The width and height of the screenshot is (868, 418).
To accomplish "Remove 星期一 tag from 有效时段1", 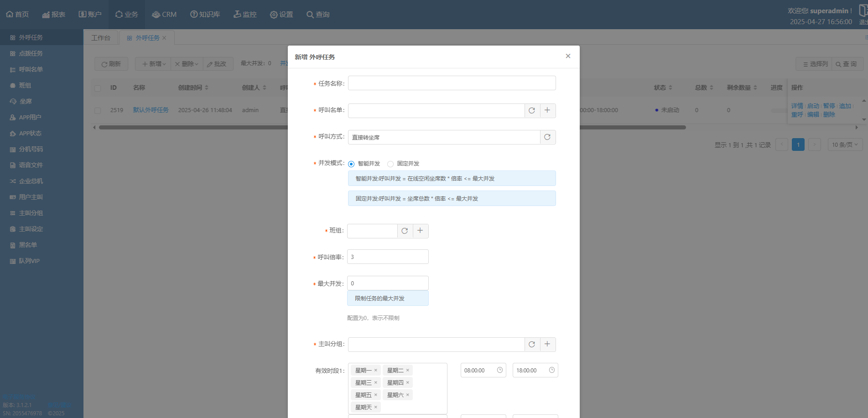I will 376,370.
